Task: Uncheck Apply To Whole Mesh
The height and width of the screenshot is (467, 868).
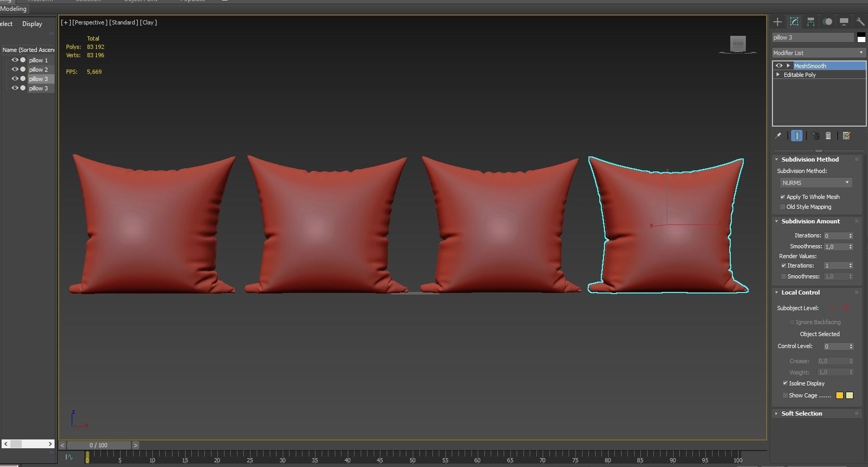Action: (x=783, y=197)
